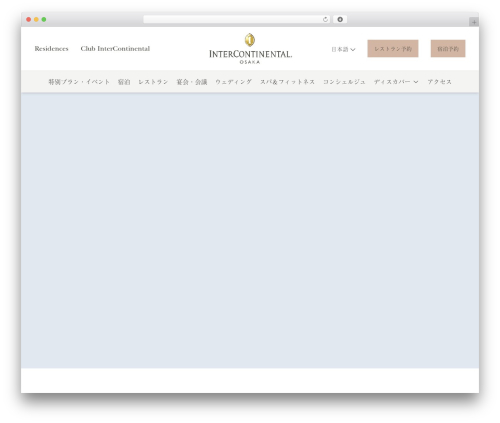The width and height of the screenshot is (500, 423).
Task: Open a new tab with the plus button
Action: (474, 22)
